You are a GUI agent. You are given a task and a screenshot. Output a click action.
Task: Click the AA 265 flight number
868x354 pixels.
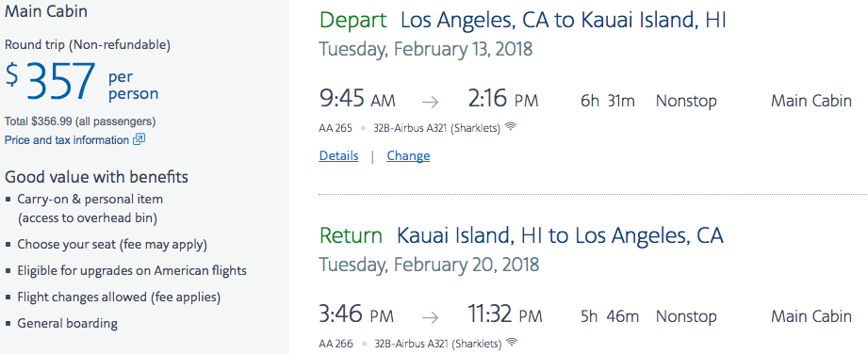336,128
